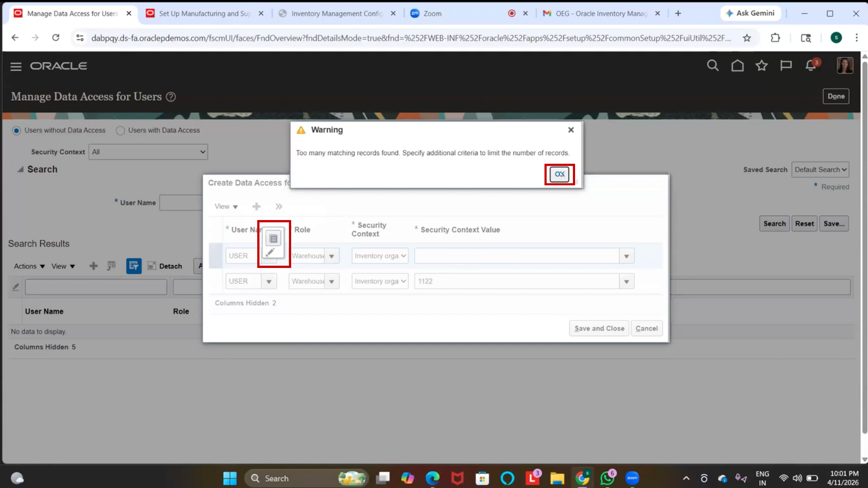The image size is (868, 488).
Task: Click the taskbar Search box
Action: point(306,478)
